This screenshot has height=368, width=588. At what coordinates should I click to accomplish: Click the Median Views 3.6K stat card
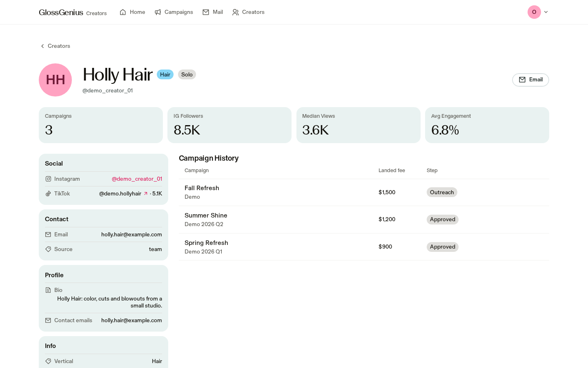359,125
